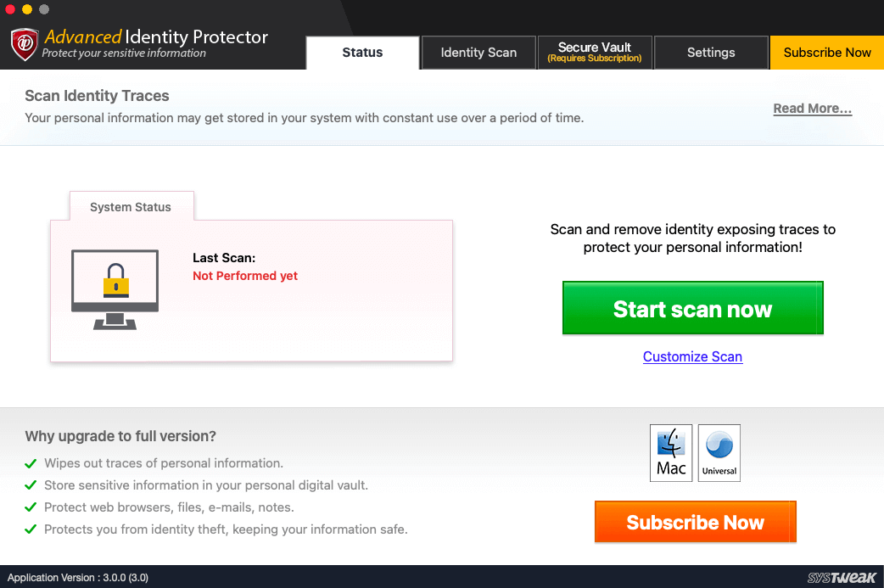884x588 pixels.
Task: Click the System Status panel tab
Action: 131,206
